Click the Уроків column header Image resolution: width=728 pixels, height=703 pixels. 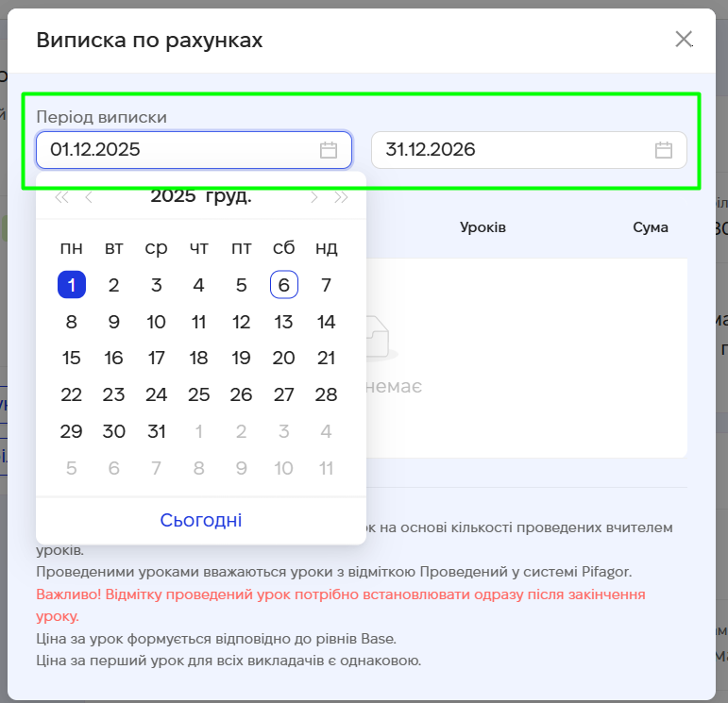coord(483,227)
